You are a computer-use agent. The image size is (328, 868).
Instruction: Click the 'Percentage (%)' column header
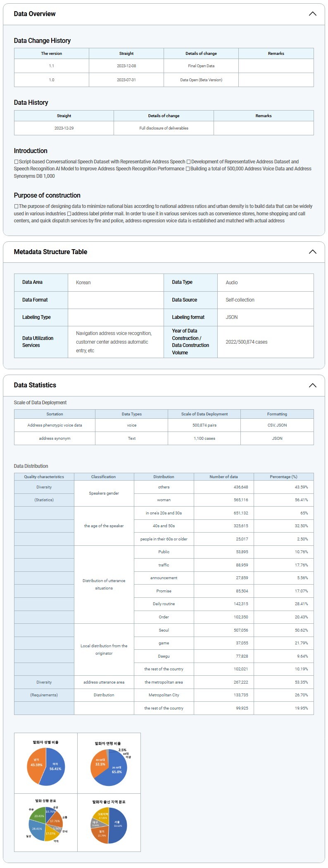tap(283, 476)
